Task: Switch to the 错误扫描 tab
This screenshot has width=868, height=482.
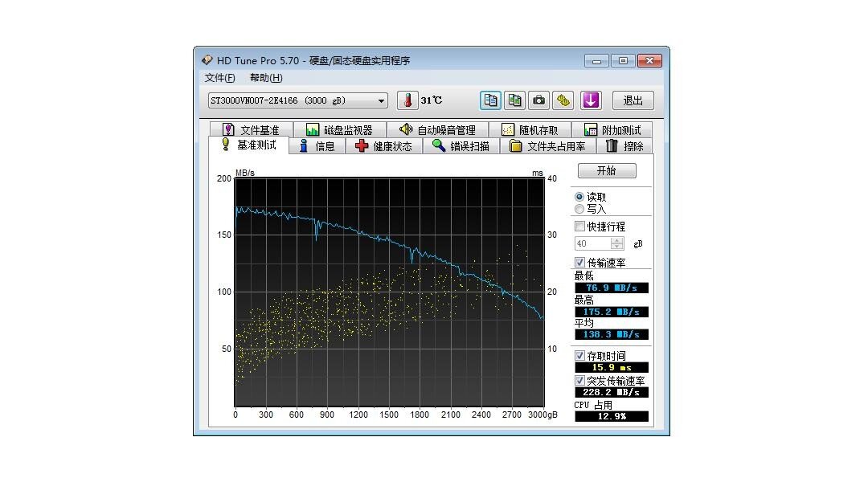Action: [x=461, y=146]
